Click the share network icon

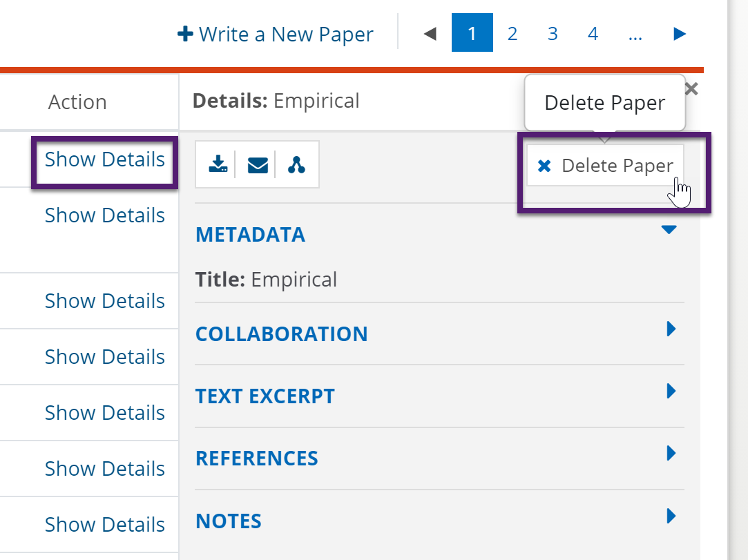(x=296, y=164)
